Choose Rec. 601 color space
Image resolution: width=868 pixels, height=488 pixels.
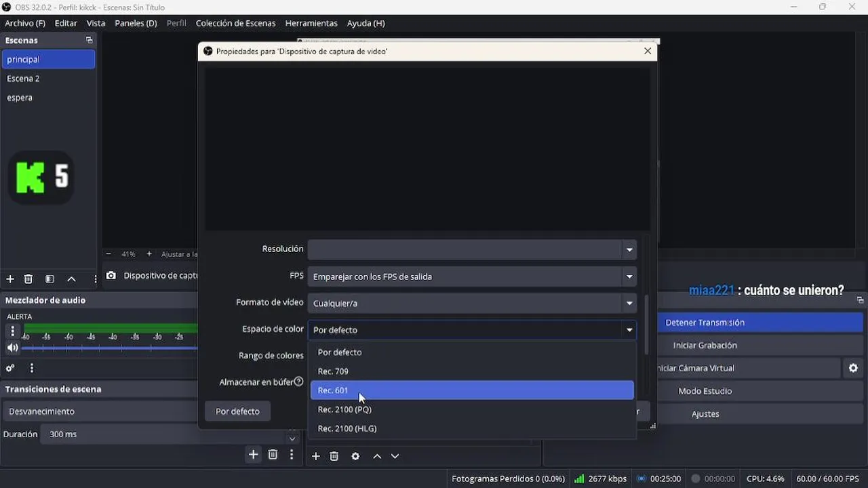[472, 390]
